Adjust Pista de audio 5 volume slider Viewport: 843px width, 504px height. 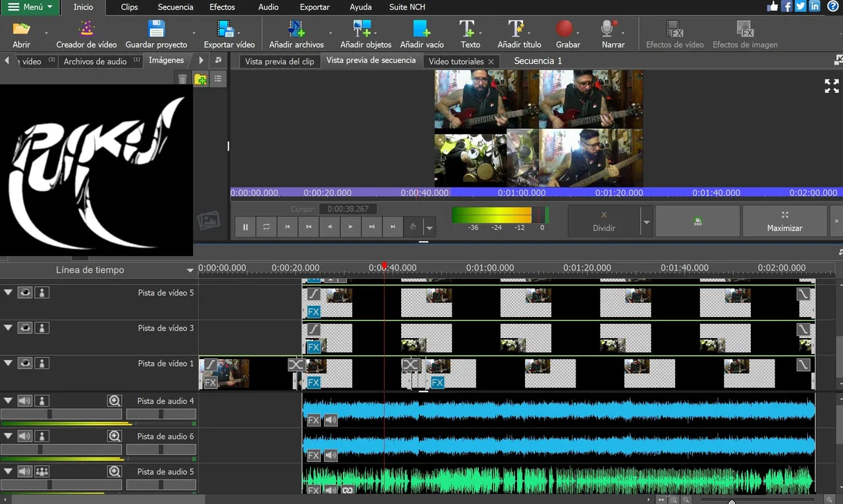coord(61,485)
